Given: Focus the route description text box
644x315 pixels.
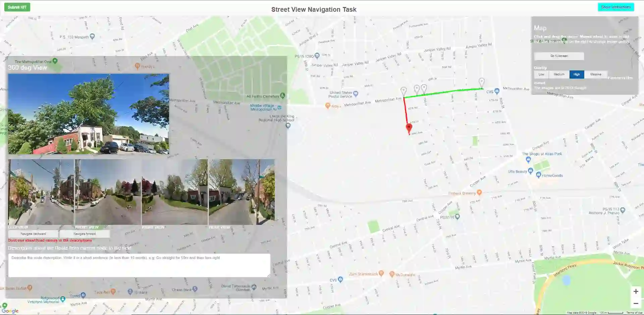Looking at the screenshot, I should [x=139, y=265].
